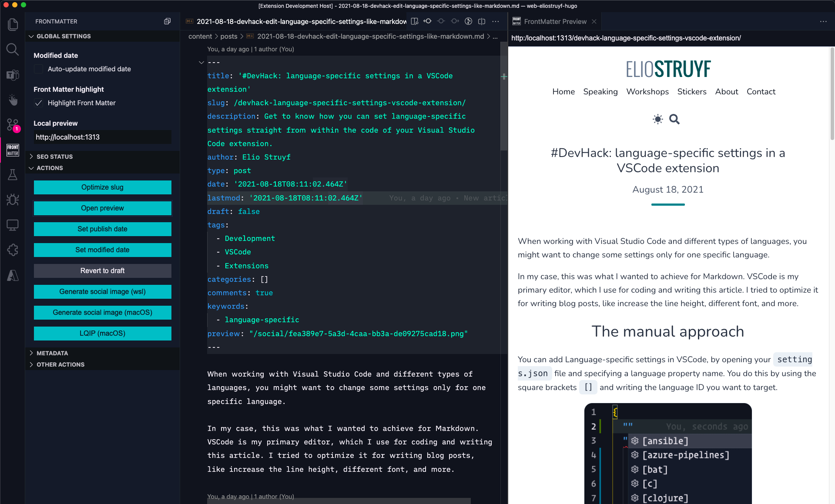Enable Auto-update modified date
835x504 pixels.
[x=38, y=69]
